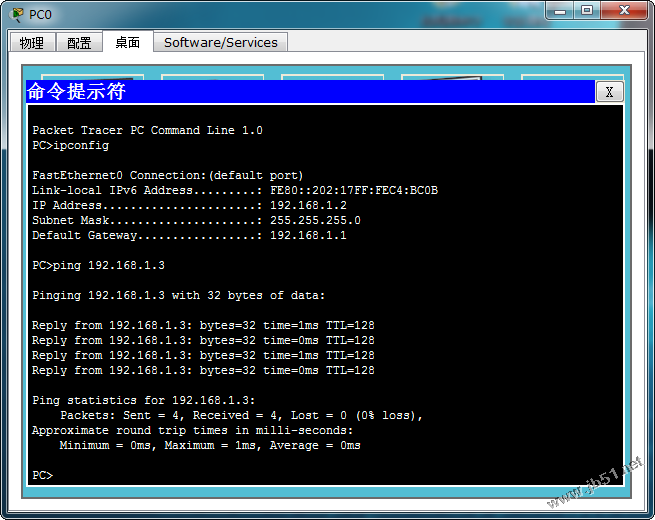Switch to the 物理 tab

coord(32,42)
